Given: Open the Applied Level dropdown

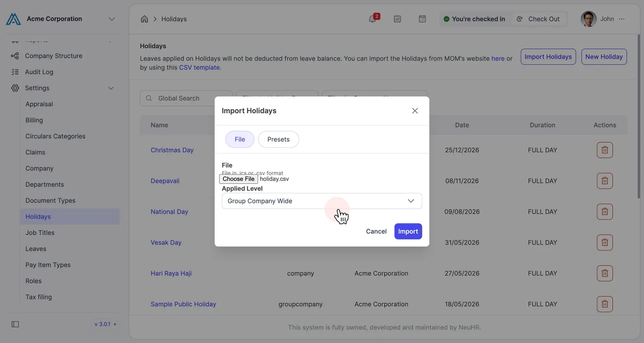Looking at the screenshot, I should click(322, 201).
